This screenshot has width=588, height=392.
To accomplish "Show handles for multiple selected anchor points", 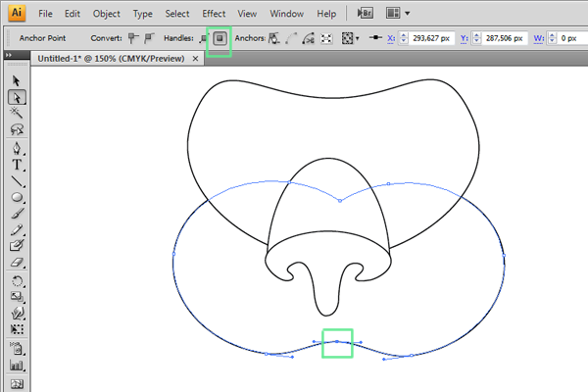I will click(x=204, y=38).
